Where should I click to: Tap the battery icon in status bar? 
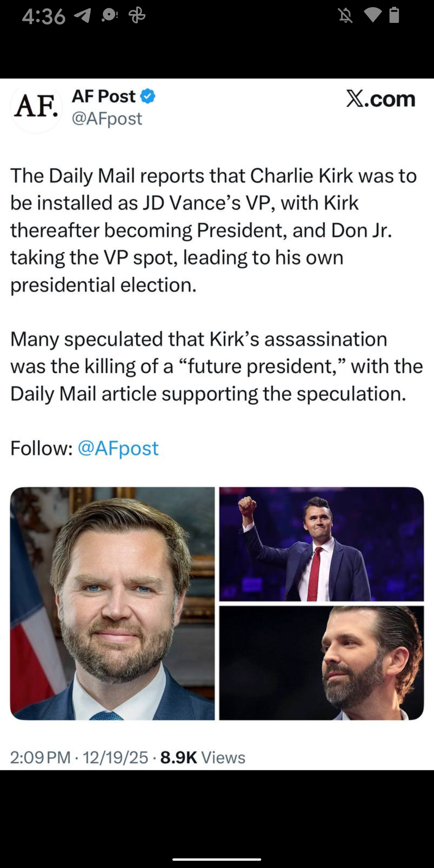(395, 15)
